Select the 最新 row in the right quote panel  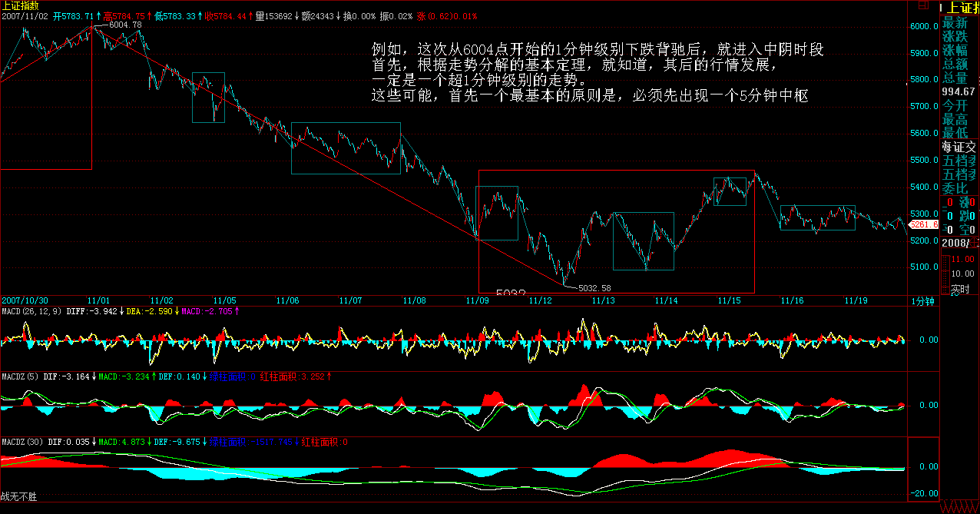point(955,23)
